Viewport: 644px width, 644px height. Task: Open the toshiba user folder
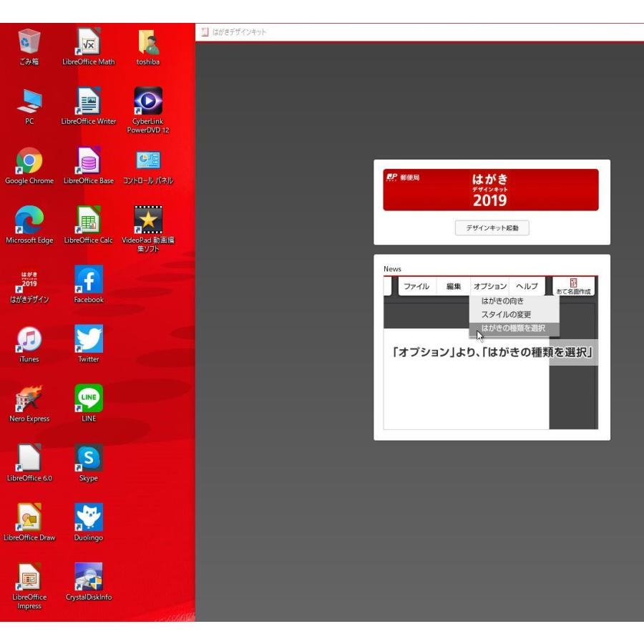(x=147, y=43)
